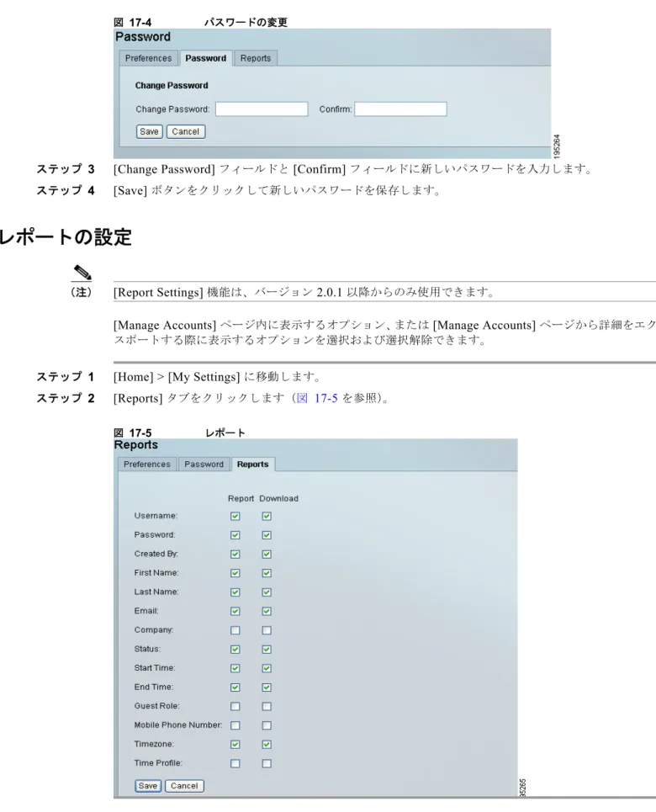Viewport: 656px width, 812px height.
Task: Enable Company Report checkbox
Action: click(x=235, y=630)
